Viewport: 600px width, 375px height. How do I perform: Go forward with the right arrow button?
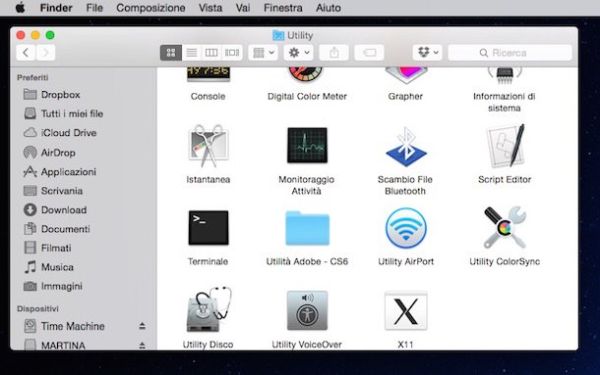[46, 52]
